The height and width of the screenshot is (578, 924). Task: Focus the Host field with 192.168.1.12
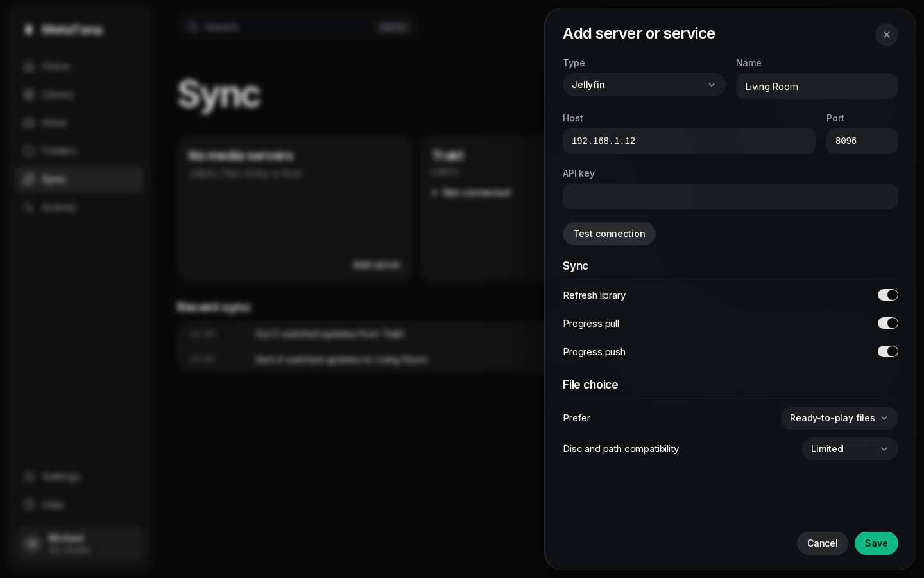click(689, 141)
